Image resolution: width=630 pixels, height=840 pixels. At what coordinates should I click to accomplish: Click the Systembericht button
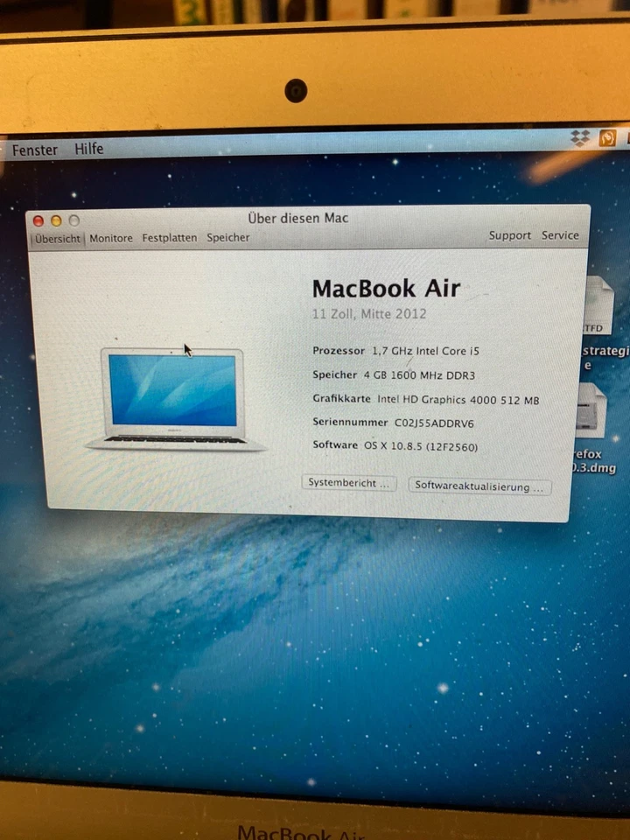point(349,483)
